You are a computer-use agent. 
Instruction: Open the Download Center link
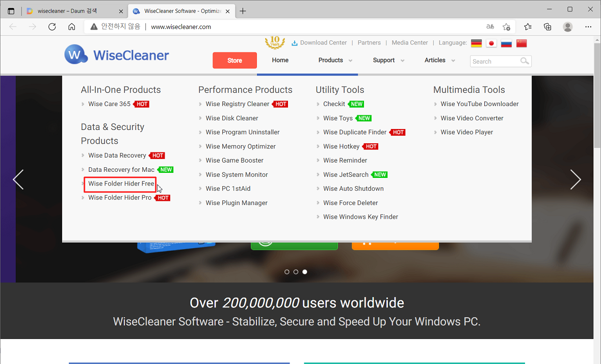click(x=319, y=42)
